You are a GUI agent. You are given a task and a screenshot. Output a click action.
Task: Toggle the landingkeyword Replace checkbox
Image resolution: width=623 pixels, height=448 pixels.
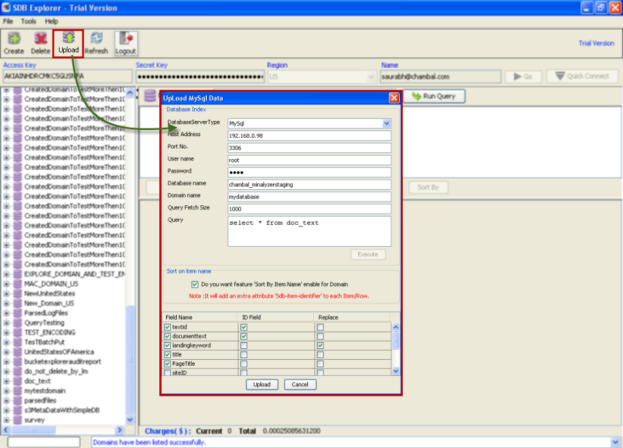320,346
